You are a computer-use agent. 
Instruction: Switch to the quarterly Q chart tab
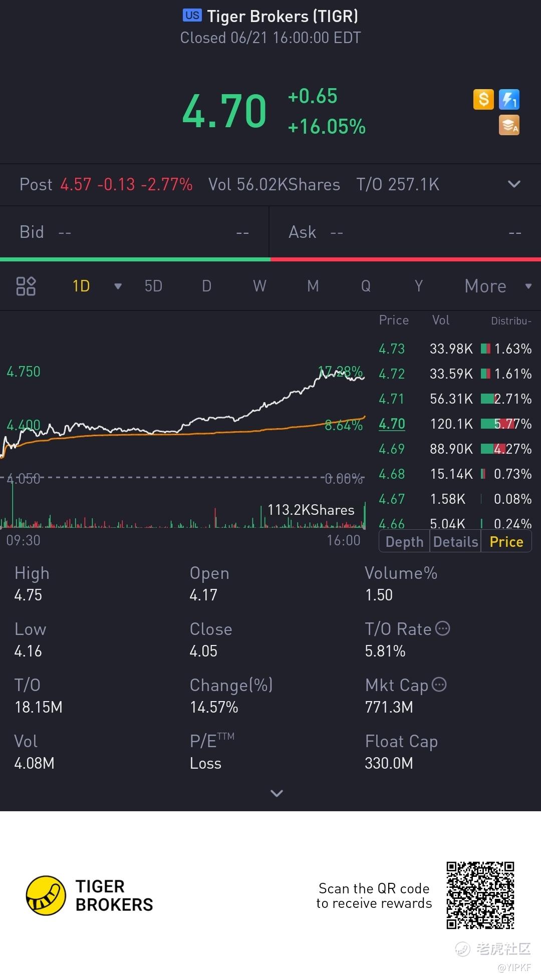tap(366, 286)
